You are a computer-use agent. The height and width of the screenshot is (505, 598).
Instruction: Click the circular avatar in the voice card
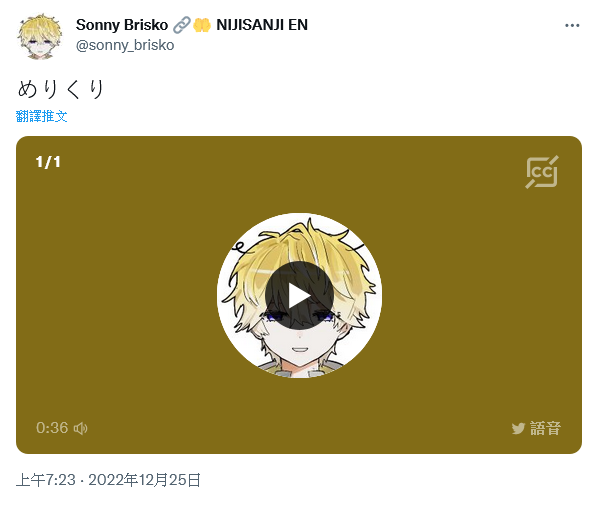(x=299, y=295)
